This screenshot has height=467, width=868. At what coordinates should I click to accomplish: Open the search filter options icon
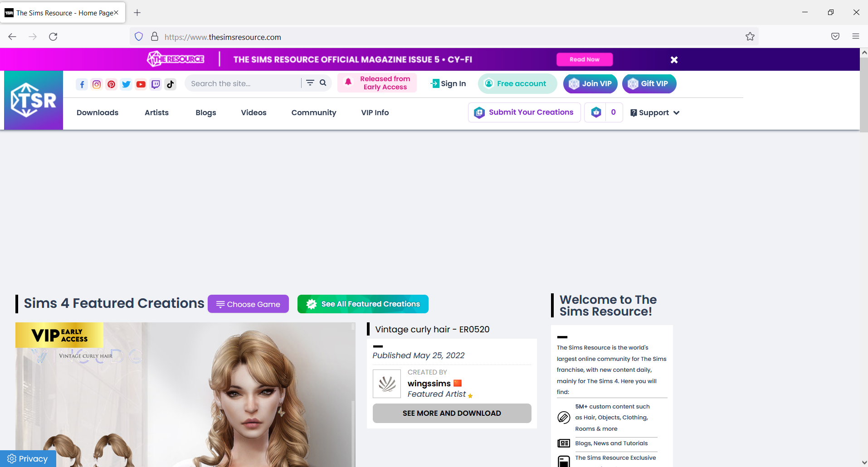point(310,83)
